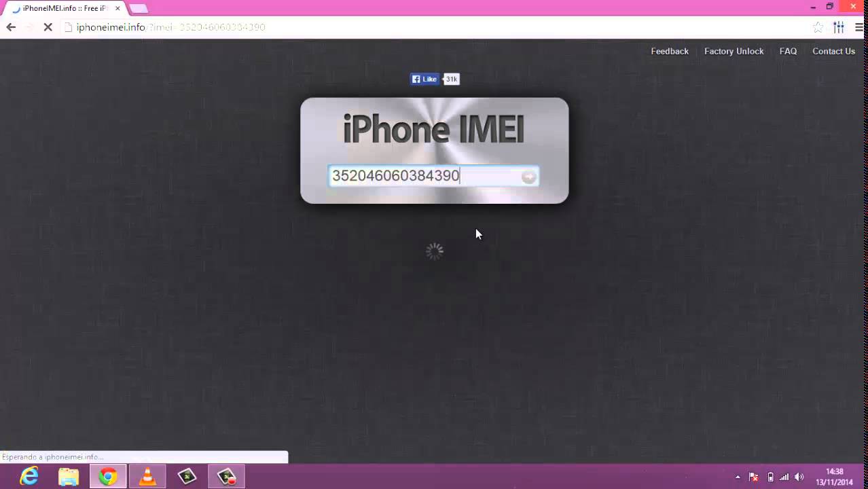Open Internet Explorer from the taskbar
868x489 pixels.
[x=29, y=477]
